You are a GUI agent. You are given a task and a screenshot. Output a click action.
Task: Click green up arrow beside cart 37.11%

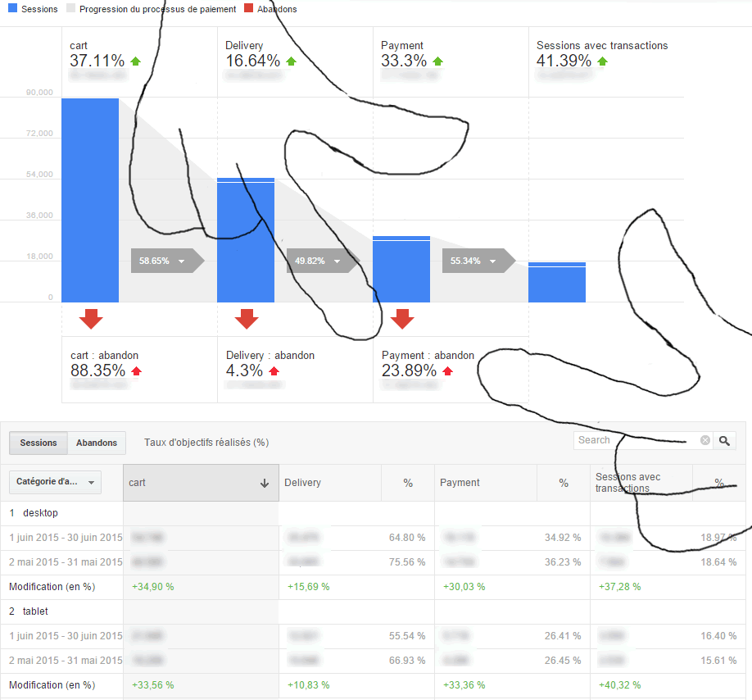click(136, 61)
